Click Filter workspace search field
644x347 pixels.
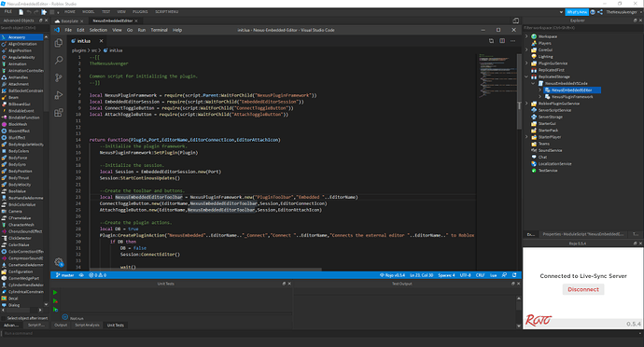pyautogui.click(x=583, y=28)
